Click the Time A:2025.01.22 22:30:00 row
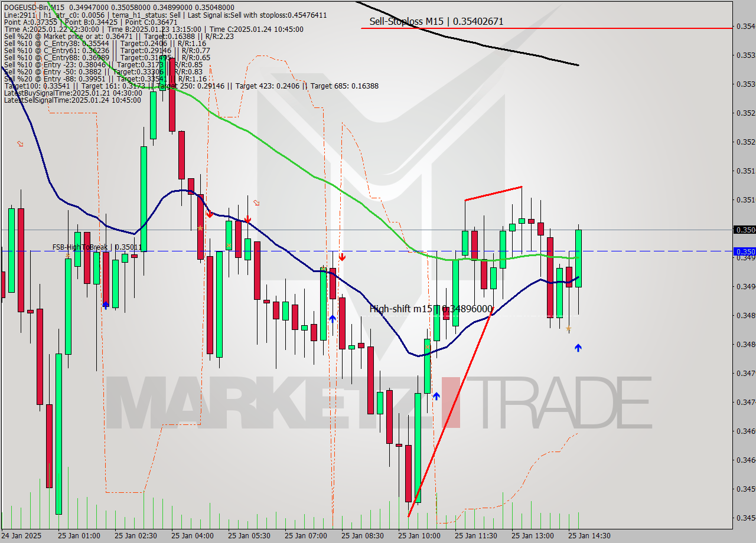This screenshot has width=756, height=543. click(x=154, y=29)
